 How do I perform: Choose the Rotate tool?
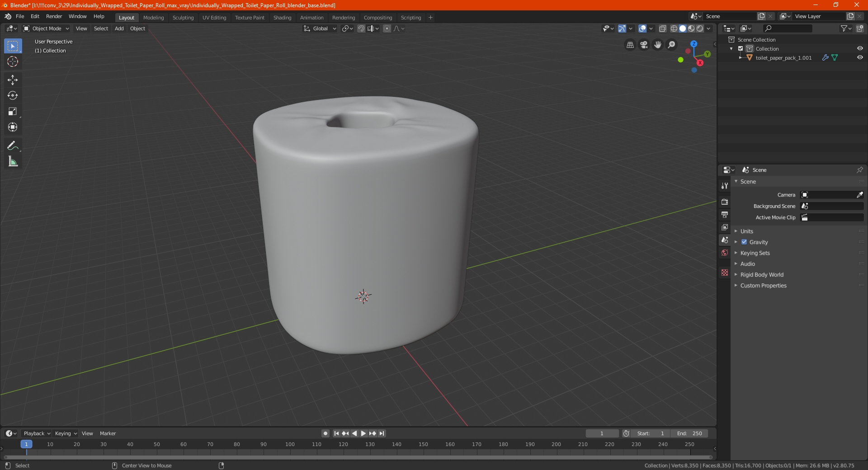[x=13, y=95]
